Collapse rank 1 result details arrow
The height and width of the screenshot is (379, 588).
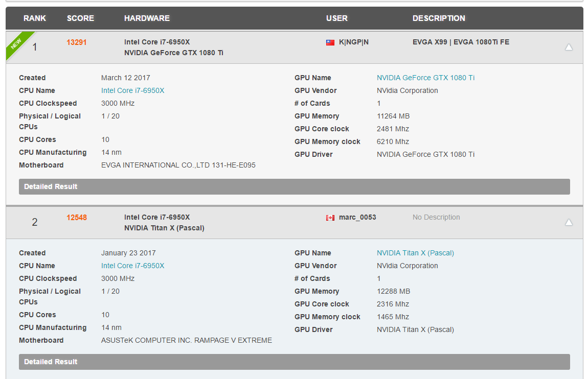tap(569, 47)
